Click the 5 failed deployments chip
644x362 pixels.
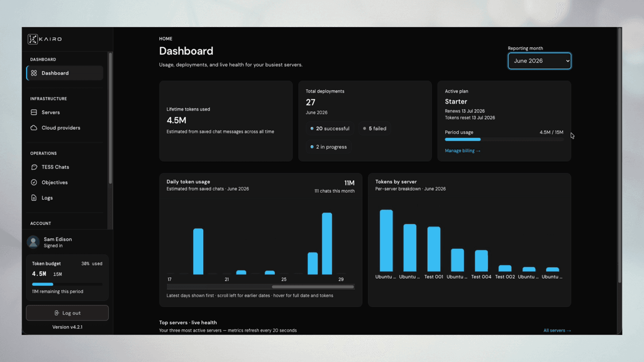(x=374, y=129)
